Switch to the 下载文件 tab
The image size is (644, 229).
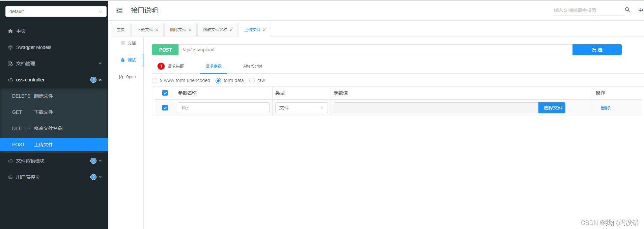[145, 30]
